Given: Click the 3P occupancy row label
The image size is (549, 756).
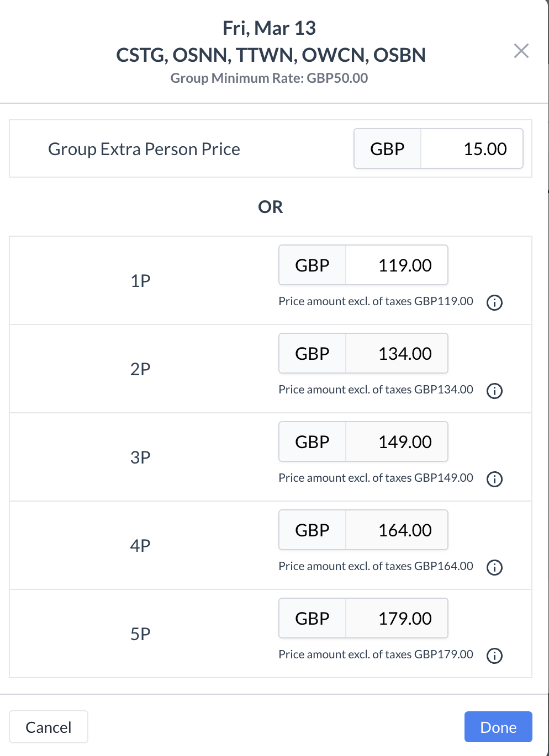Looking at the screenshot, I should [x=140, y=457].
